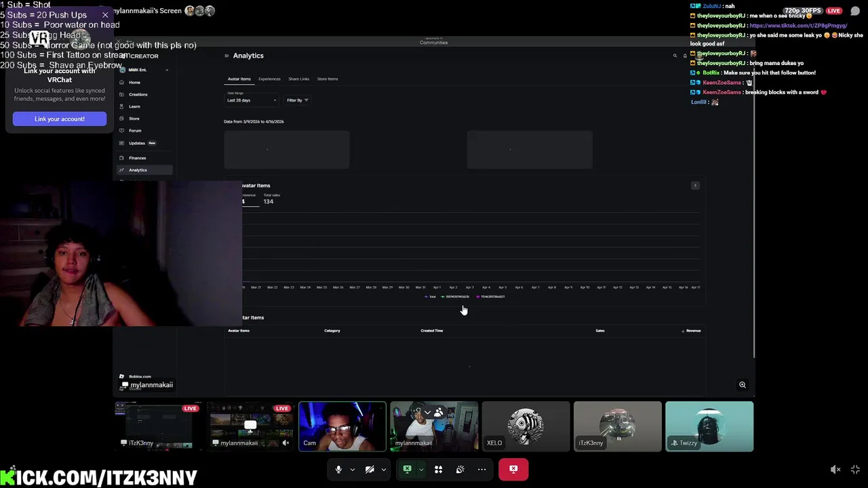Click the red LIVE badge at top right
This screenshot has width=868, height=488.
[x=834, y=11]
